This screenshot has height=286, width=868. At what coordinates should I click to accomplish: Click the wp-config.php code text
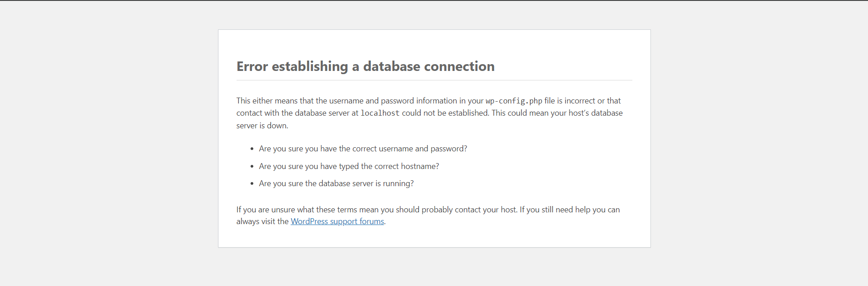click(x=514, y=101)
